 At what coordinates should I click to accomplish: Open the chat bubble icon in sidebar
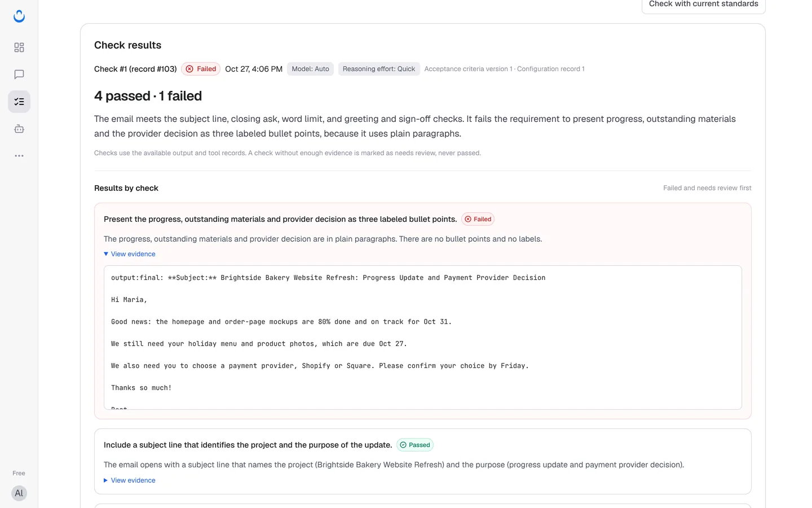pyautogui.click(x=19, y=75)
